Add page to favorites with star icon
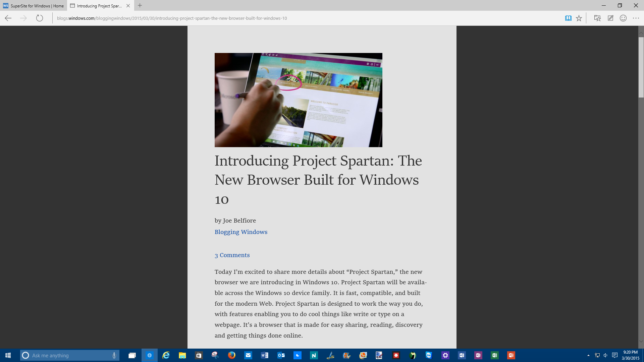 [x=579, y=18]
